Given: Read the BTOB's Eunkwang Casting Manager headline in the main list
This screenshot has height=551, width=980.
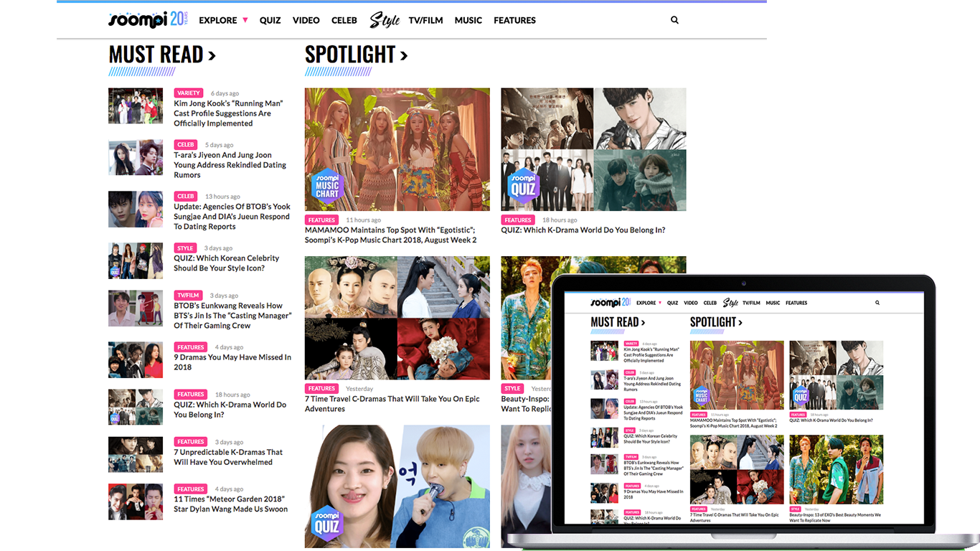Looking at the screenshot, I should [232, 316].
